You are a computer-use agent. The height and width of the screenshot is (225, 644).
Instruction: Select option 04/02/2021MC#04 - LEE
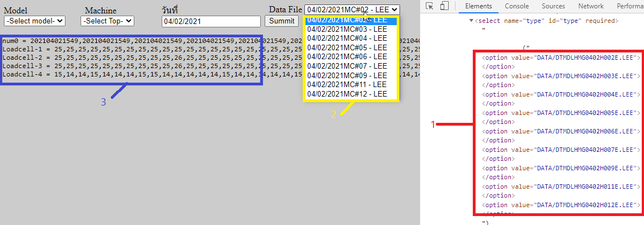[351, 38]
